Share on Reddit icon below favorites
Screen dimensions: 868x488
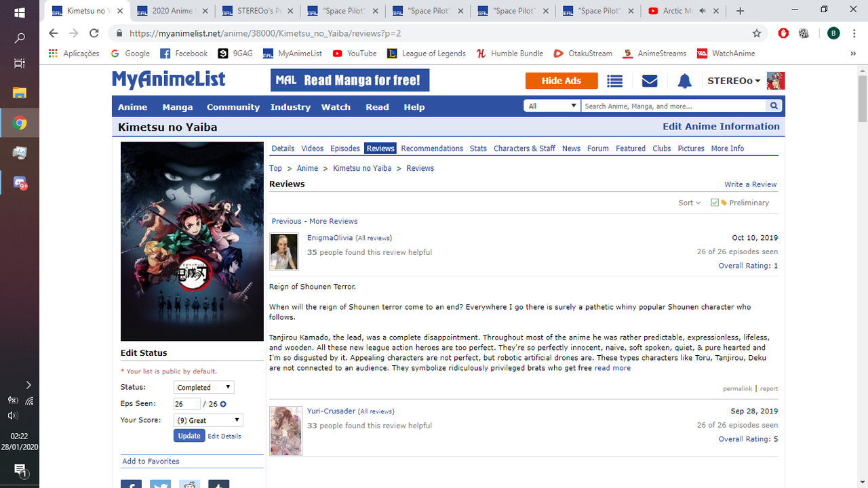(x=190, y=484)
